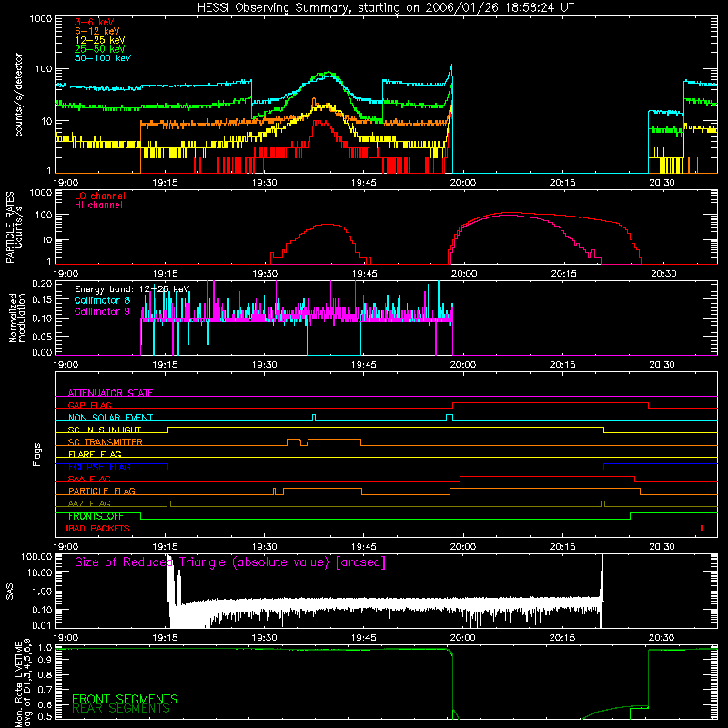This screenshot has width=728, height=728.
Task: Click the Normalized modulation axis label
Action: (17, 318)
